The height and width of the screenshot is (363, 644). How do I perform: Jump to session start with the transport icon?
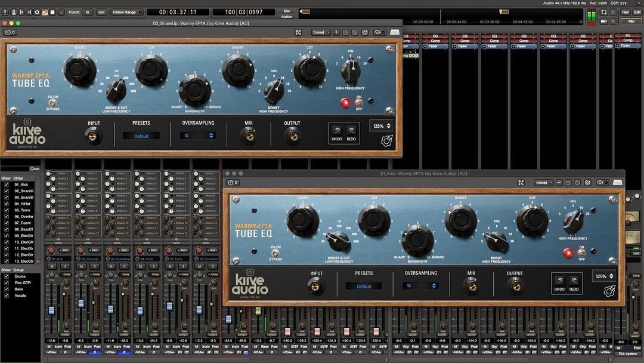(x=21, y=13)
